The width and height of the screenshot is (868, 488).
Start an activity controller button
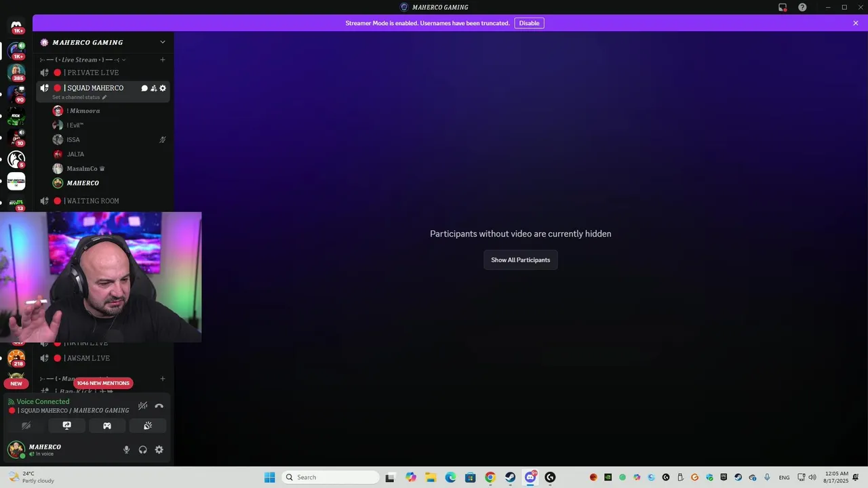click(x=107, y=426)
